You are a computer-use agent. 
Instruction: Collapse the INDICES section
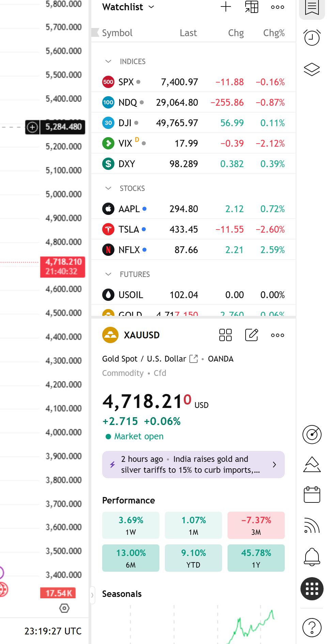pos(108,61)
